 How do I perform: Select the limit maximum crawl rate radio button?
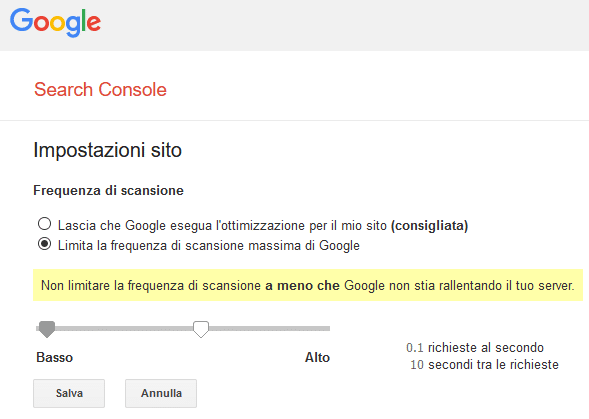click(x=44, y=244)
